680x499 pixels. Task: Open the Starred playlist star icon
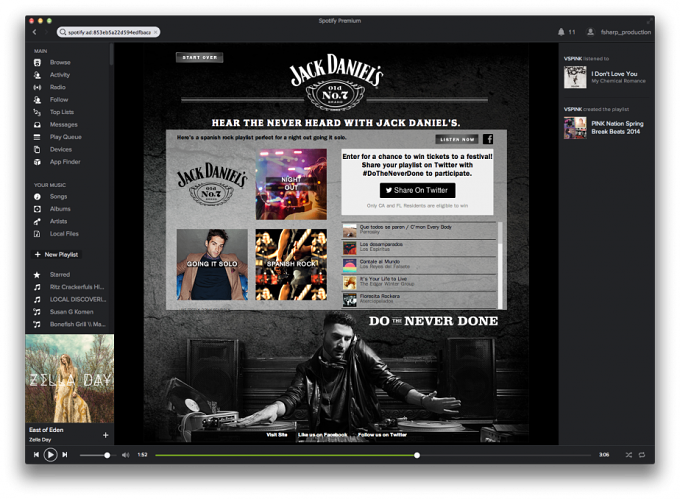click(37, 275)
